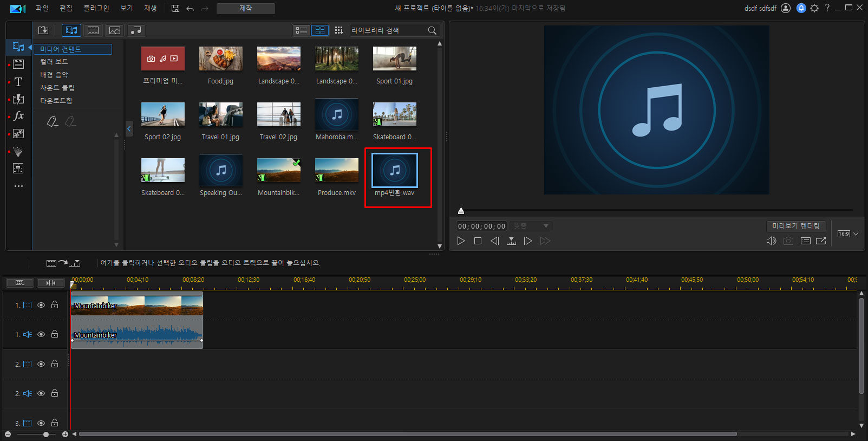The width and height of the screenshot is (868, 441).
Task: Collapse the library side panel arrow
Action: pyautogui.click(x=129, y=129)
